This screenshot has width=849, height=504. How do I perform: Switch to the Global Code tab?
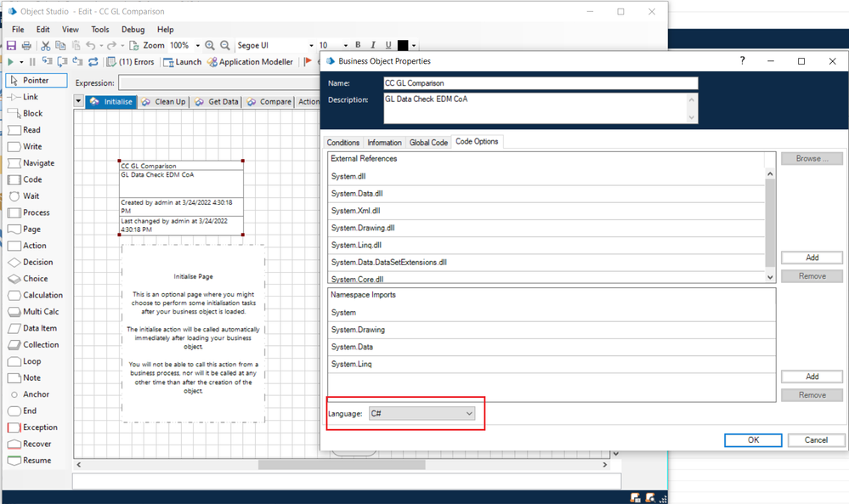tap(428, 142)
